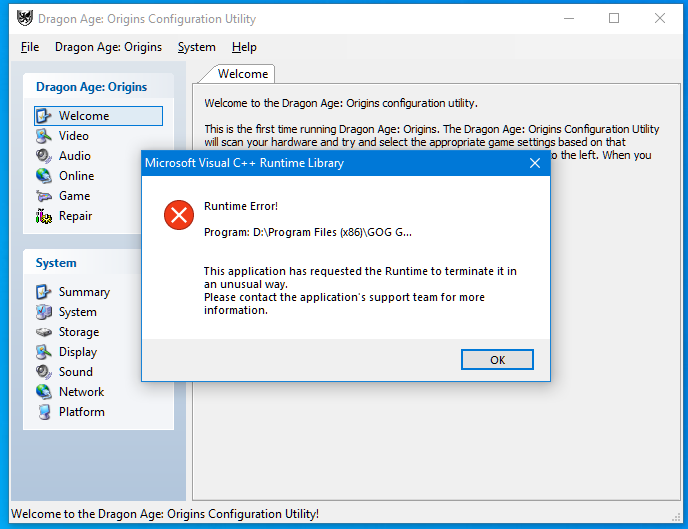Close the Runtime Library error dialog
This screenshot has height=529, width=688.
click(x=535, y=163)
